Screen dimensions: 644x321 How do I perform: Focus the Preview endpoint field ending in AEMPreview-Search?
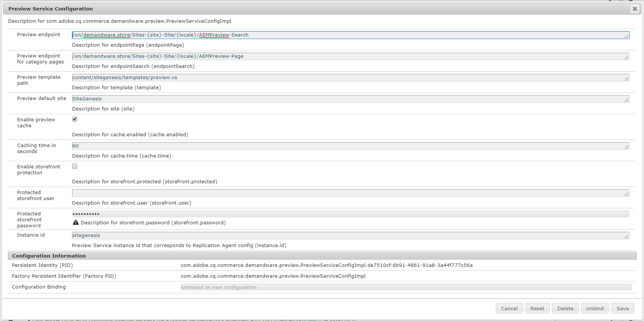(350, 35)
